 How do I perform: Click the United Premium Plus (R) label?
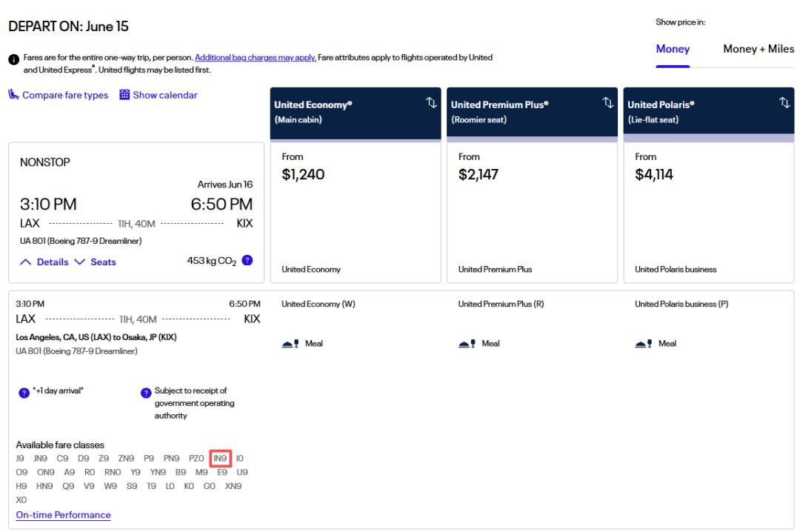coord(501,304)
